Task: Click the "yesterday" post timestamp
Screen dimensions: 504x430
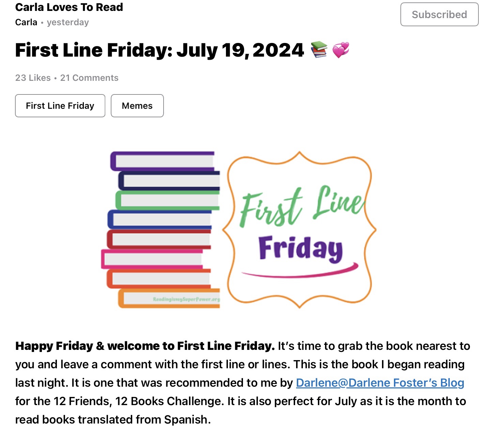Action: click(x=68, y=22)
